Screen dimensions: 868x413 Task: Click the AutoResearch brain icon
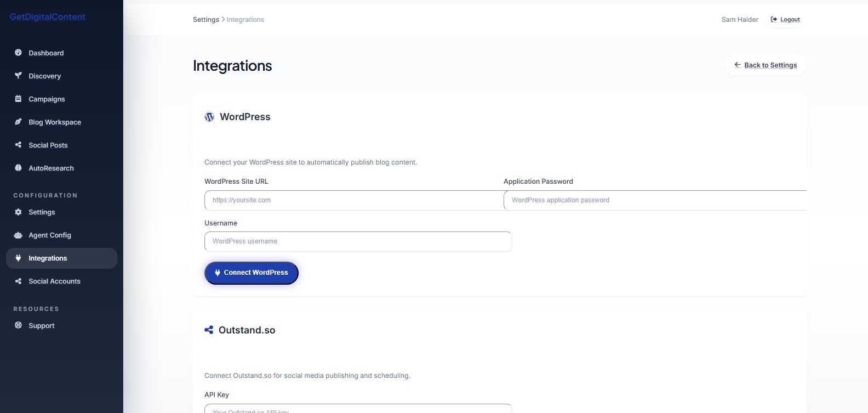[18, 168]
